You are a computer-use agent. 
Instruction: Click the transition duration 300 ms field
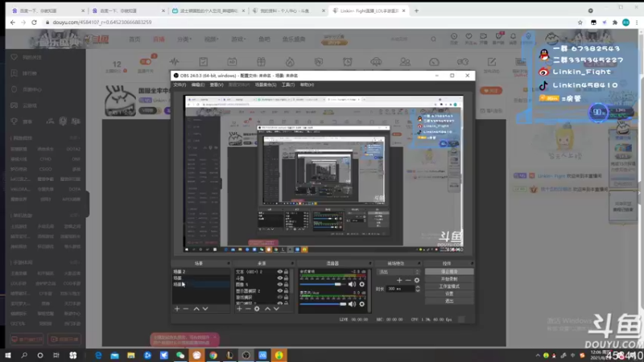click(400, 289)
